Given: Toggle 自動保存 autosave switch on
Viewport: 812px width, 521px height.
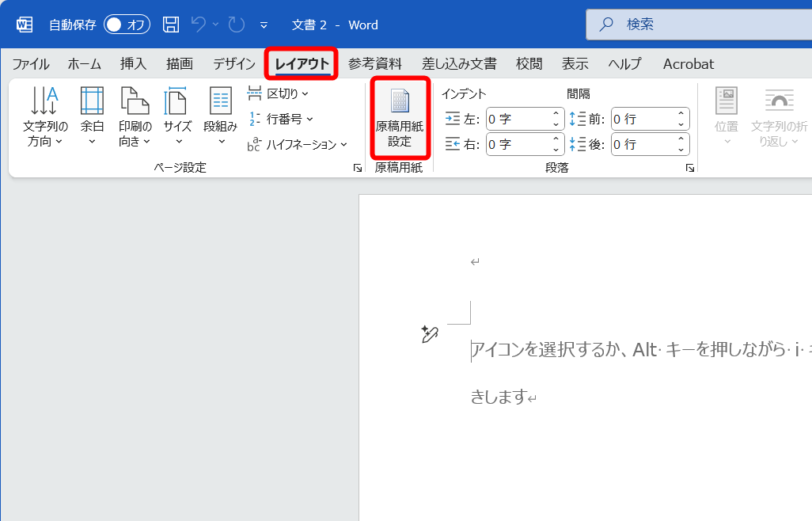Looking at the screenshot, I should coord(125,24).
